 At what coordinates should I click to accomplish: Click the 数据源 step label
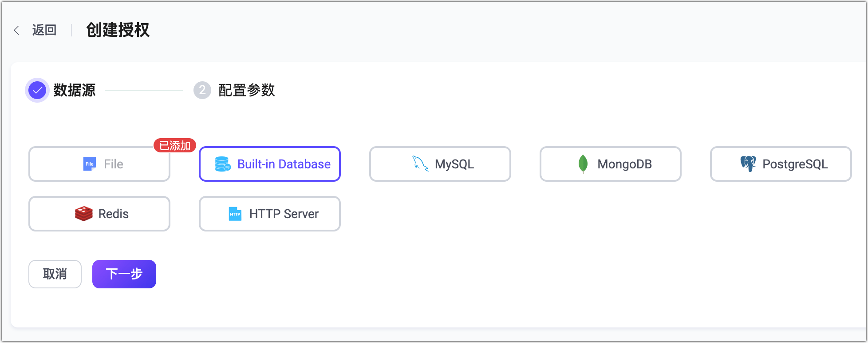pyautogui.click(x=75, y=90)
